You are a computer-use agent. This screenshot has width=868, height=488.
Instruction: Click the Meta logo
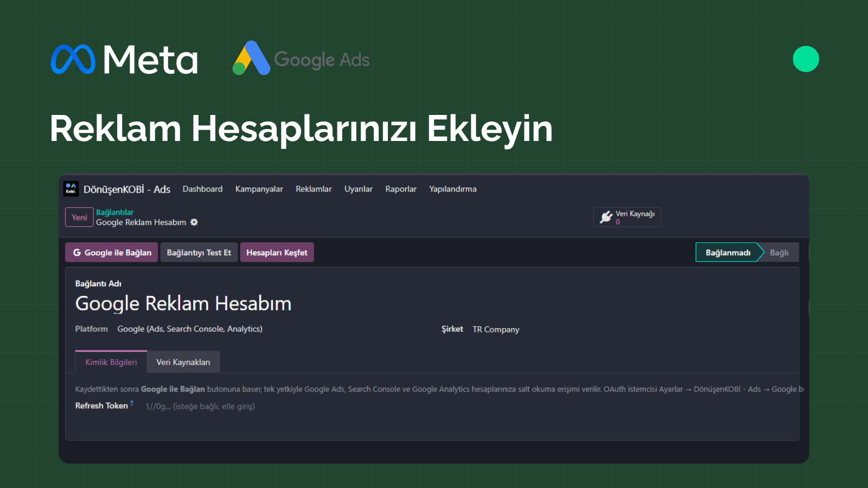(124, 59)
